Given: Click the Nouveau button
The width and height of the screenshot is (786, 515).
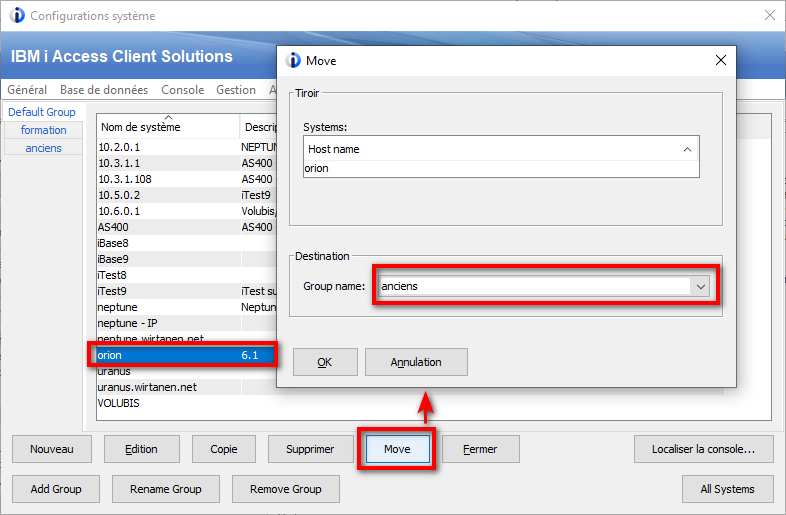Looking at the screenshot, I should [52, 449].
